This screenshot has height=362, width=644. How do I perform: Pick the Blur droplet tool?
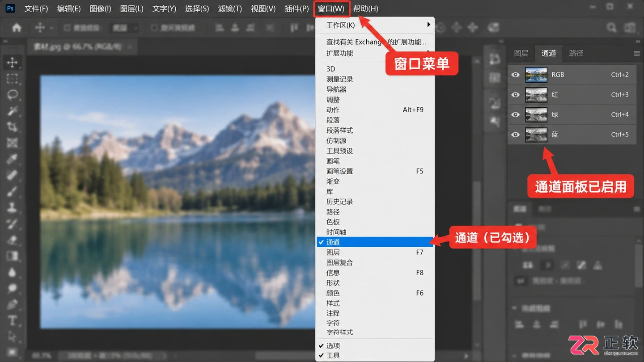click(x=12, y=272)
